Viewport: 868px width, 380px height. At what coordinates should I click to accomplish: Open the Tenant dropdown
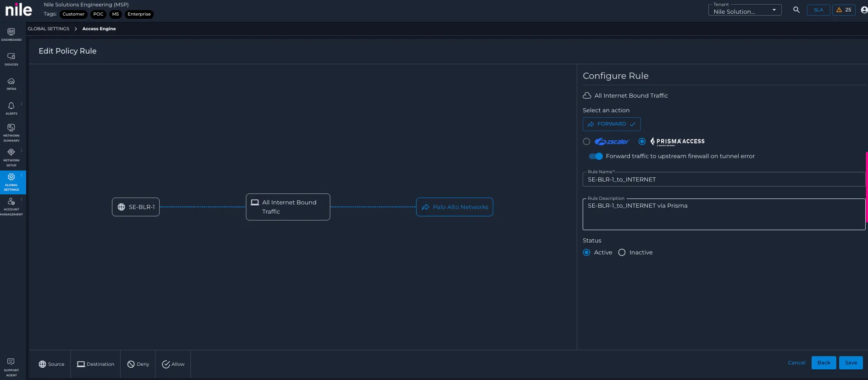(x=745, y=10)
